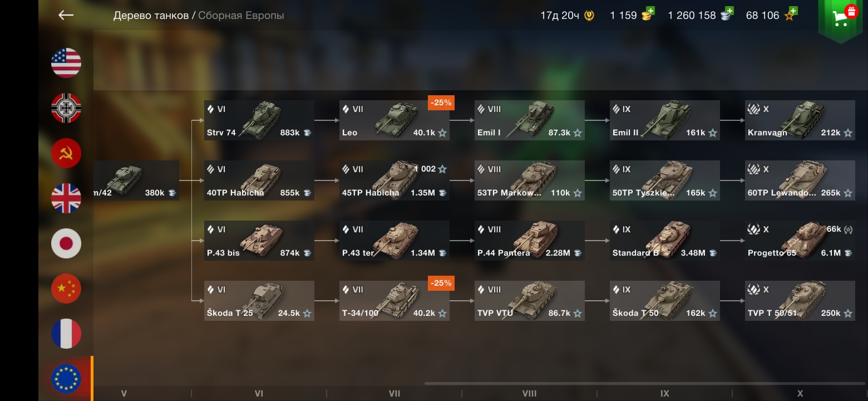Open the shop cart icon
The height and width of the screenshot is (401, 868).
(x=841, y=18)
